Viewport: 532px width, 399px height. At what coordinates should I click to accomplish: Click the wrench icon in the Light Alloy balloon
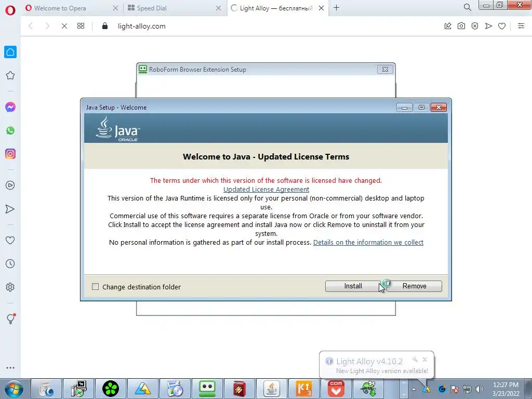[415, 360]
